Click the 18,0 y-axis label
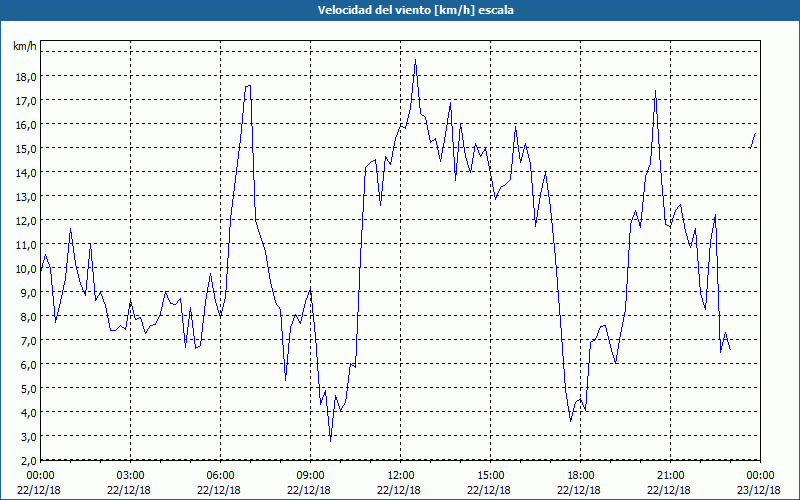The image size is (800, 500). click(x=26, y=77)
